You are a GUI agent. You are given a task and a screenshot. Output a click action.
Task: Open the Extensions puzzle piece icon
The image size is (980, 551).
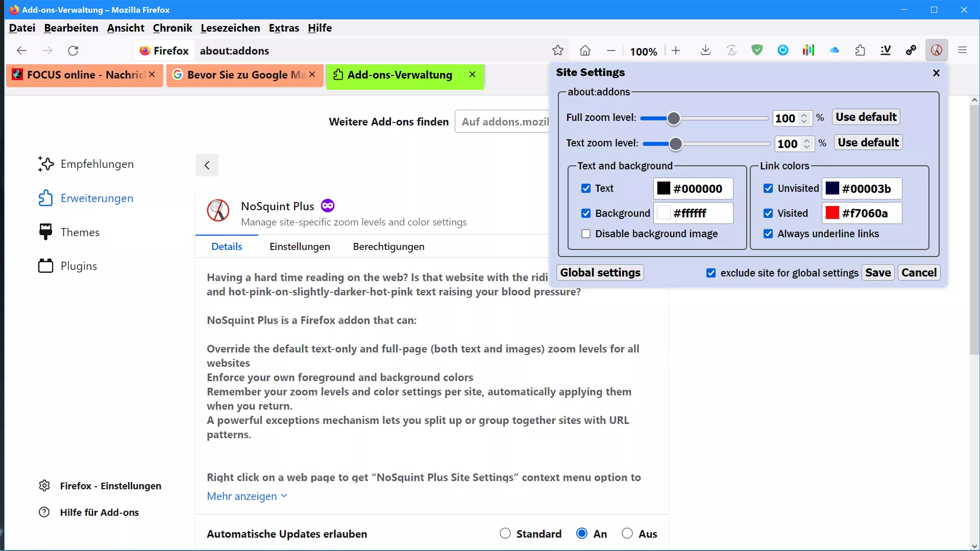click(860, 51)
